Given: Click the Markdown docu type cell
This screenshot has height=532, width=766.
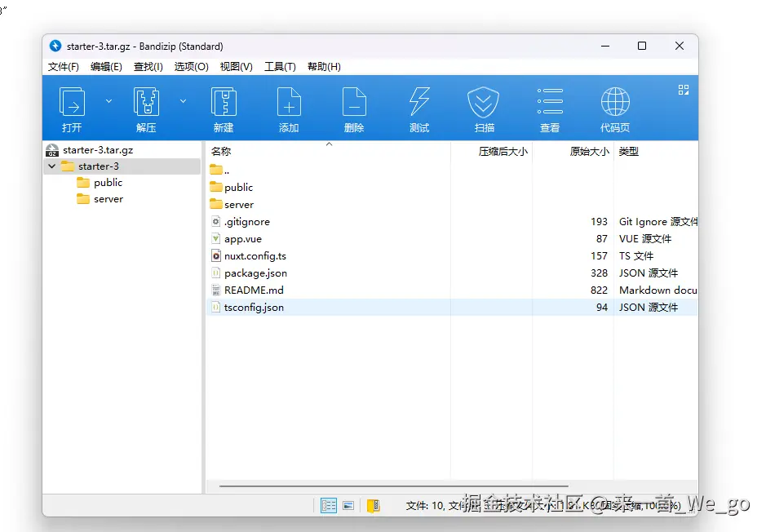Looking at the screenshot, I should tap(658, 290).
